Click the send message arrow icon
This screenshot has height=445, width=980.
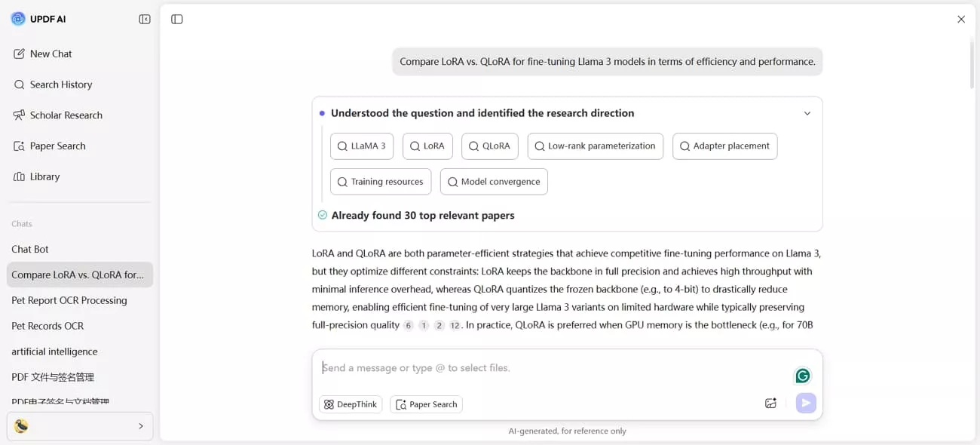pyautogui.click(x=805, y=403)
